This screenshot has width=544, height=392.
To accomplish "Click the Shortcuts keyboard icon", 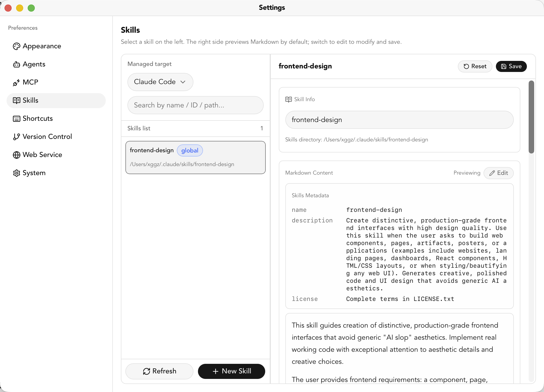I will click(x=16, y=119).
